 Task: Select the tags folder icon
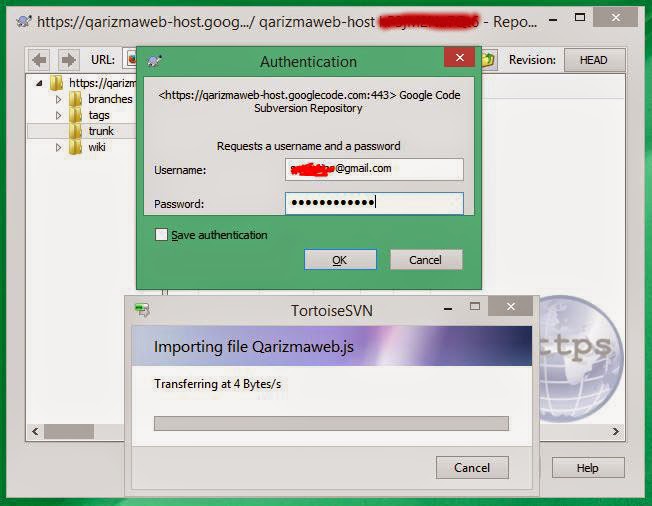(75, 115)
